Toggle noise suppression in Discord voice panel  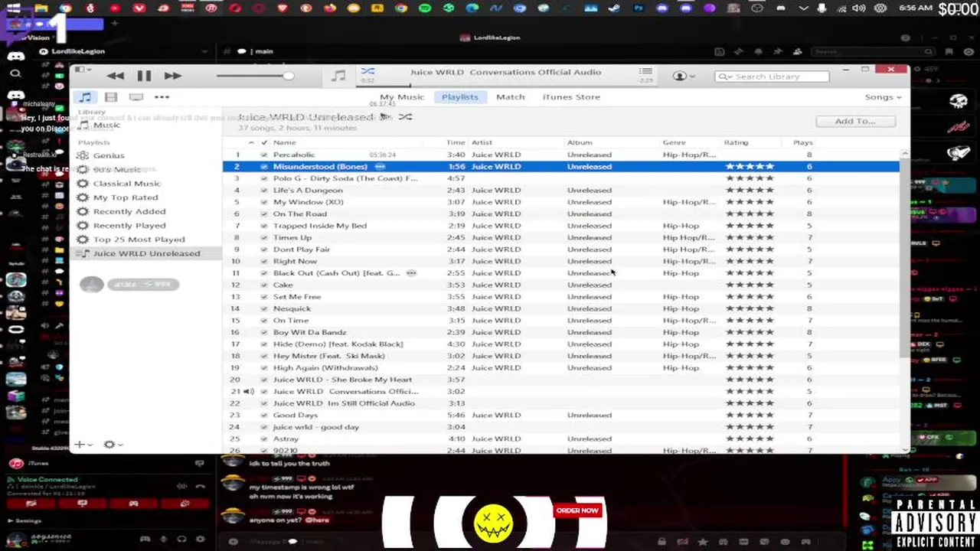pyautogui.click(x=182, y=485)
